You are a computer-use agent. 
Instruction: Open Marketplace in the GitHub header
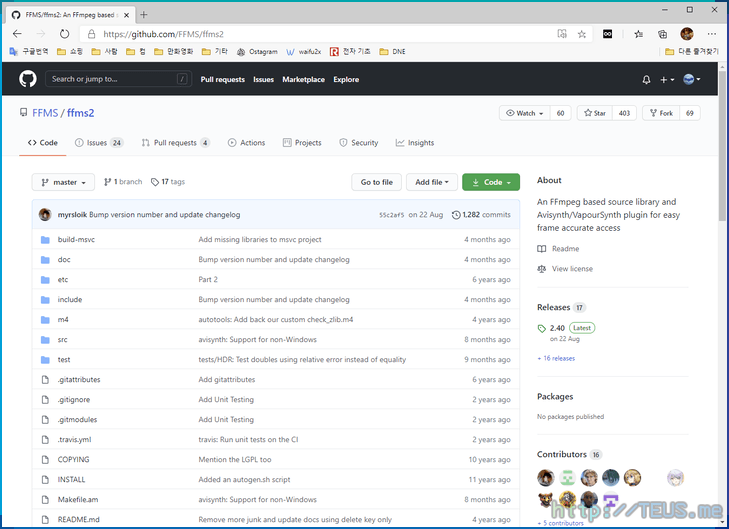304,79
